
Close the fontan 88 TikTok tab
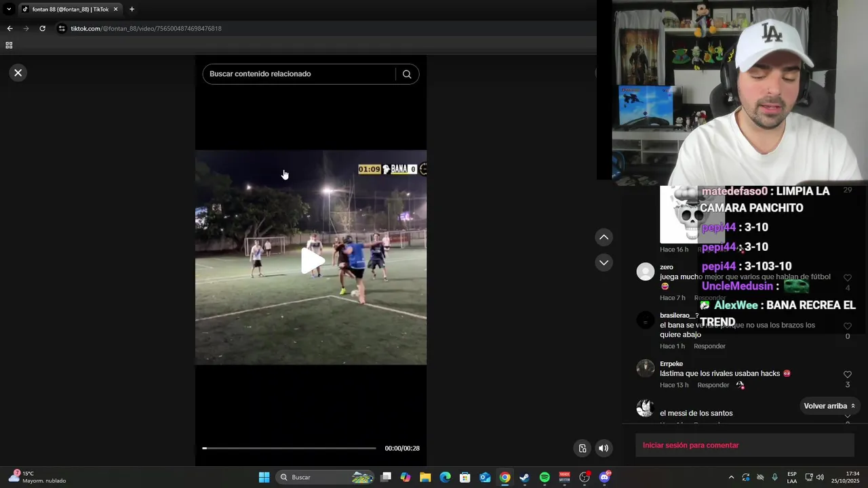pyautogui.click(x=115, y=9)
